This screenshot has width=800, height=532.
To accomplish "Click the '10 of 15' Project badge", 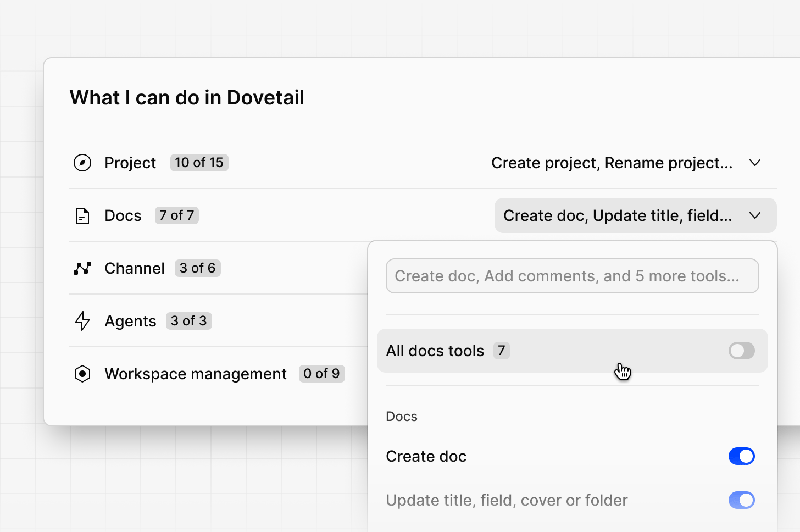I will [199, 163].
